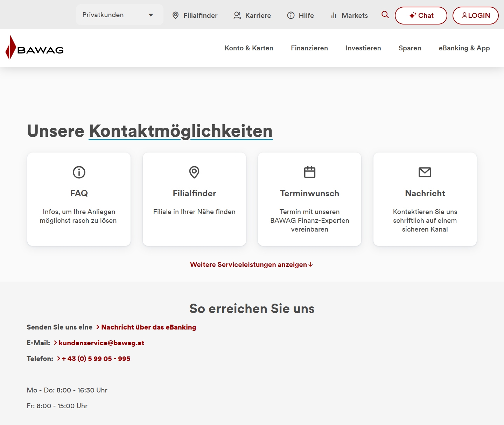
Task: Click the location pin icon in Filialfinder card
Action: pos(194,172)
